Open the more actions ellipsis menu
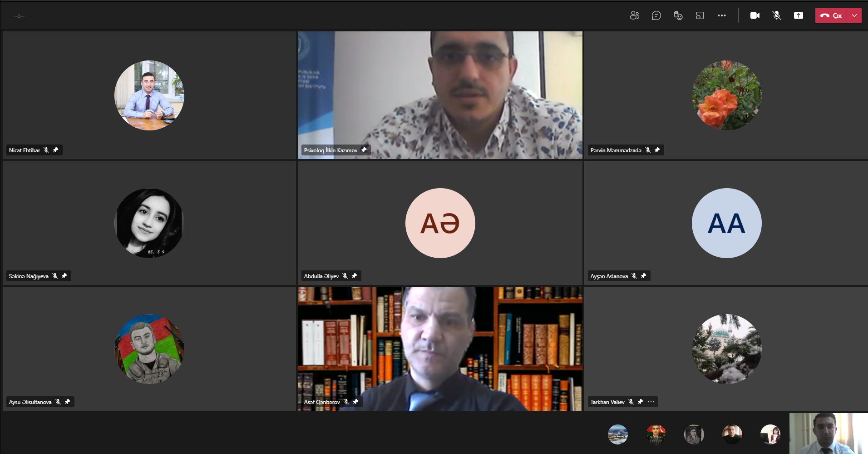The image size is (868, 454). point(721,15)
